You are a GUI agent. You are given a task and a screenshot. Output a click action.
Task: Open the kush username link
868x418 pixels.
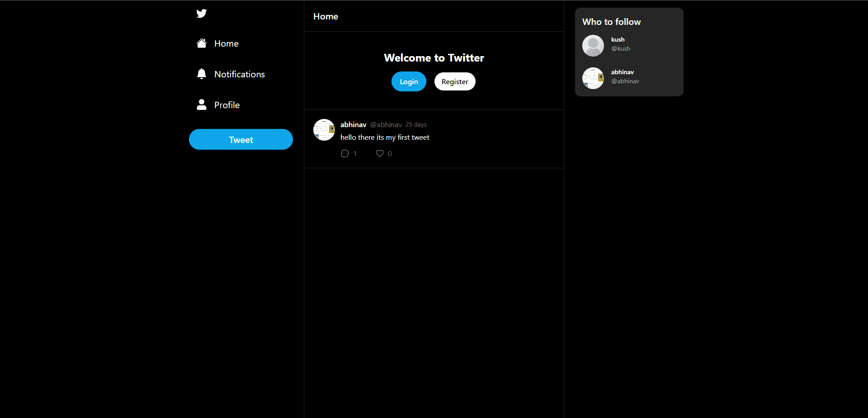(618, 39)
